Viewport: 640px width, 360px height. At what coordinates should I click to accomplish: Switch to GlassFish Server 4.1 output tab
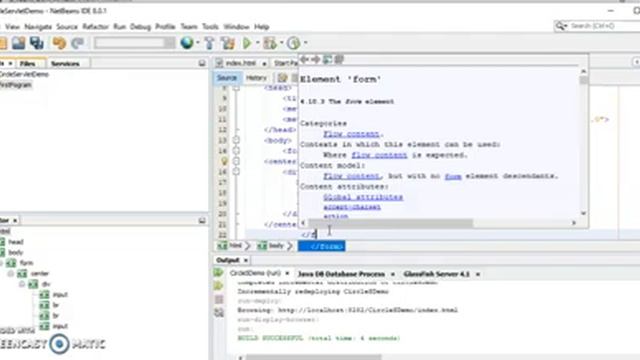click(436, 274)
